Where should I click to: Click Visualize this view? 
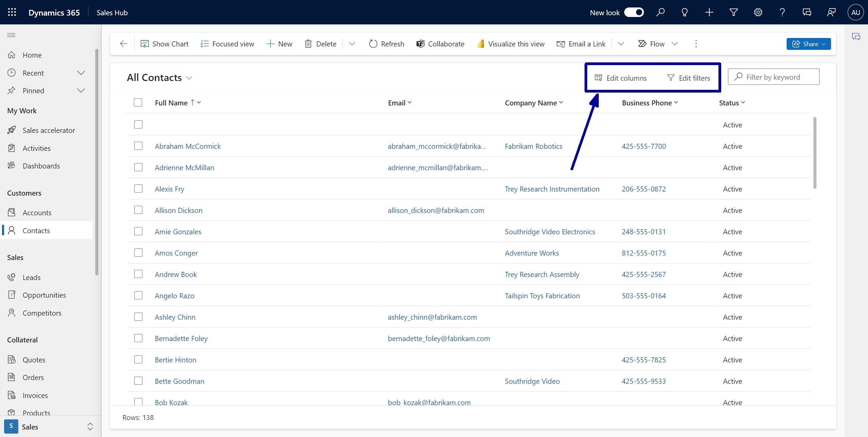pos(511,44)
